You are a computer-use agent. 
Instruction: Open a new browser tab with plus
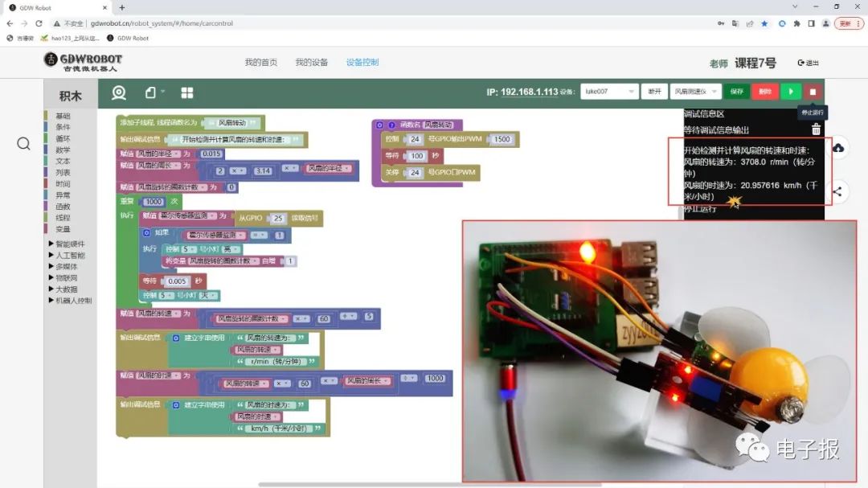(x=122, y=7)
